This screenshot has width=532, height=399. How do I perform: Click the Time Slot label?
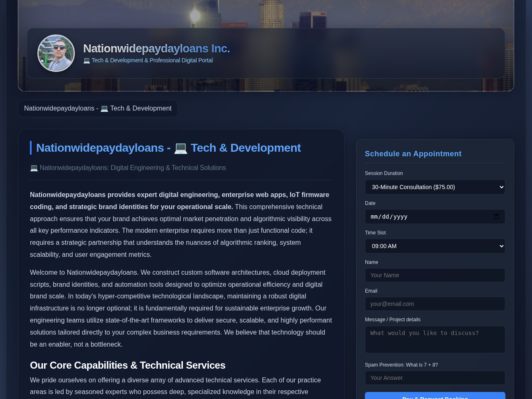coord(375,233)
